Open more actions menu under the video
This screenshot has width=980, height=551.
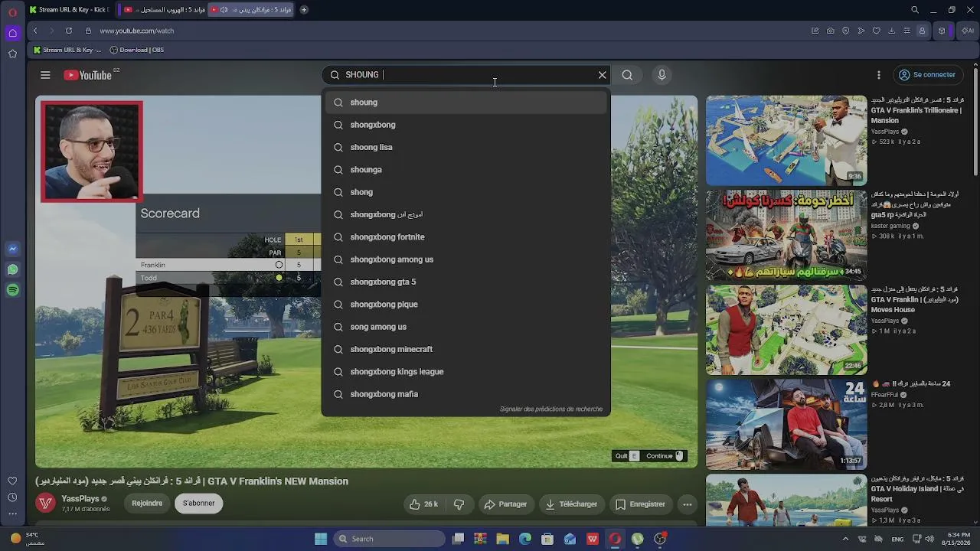688,504
